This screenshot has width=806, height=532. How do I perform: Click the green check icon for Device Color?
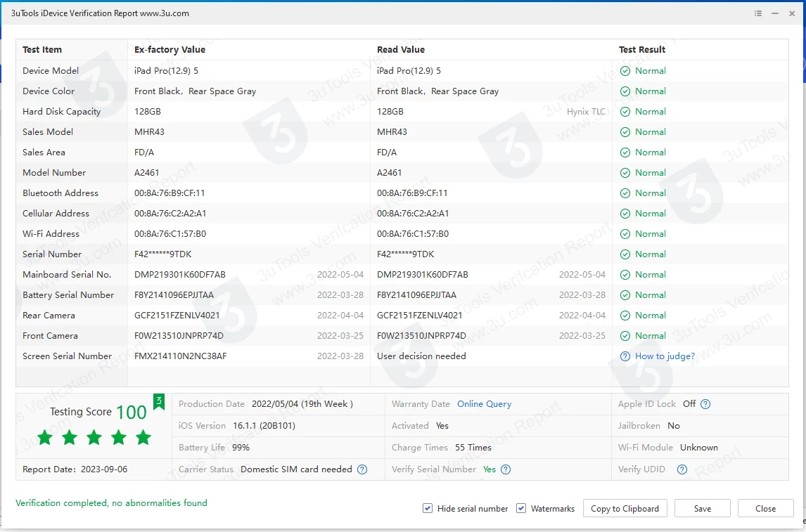[x=625, y=91]
